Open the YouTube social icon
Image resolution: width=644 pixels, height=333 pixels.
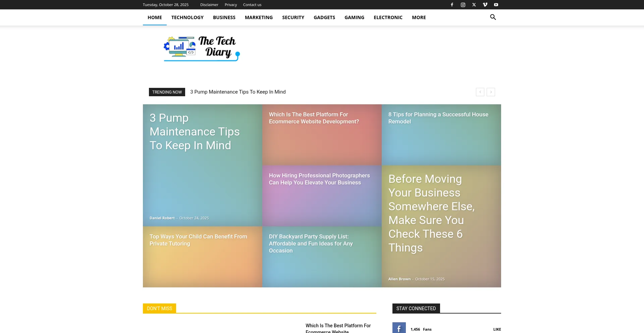point(496,5)
